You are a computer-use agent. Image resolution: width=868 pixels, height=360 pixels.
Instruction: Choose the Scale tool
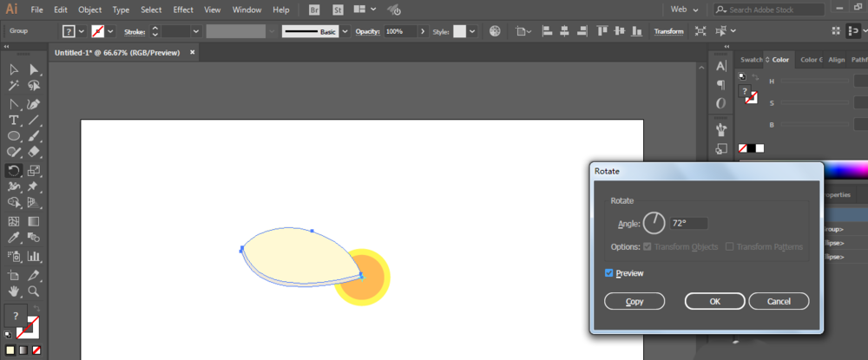pos(34,170)
